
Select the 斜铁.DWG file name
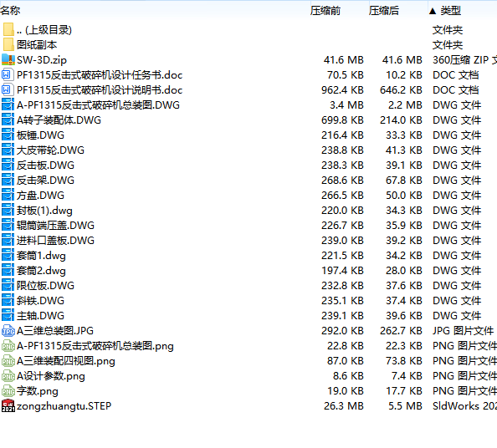[40, 300]
